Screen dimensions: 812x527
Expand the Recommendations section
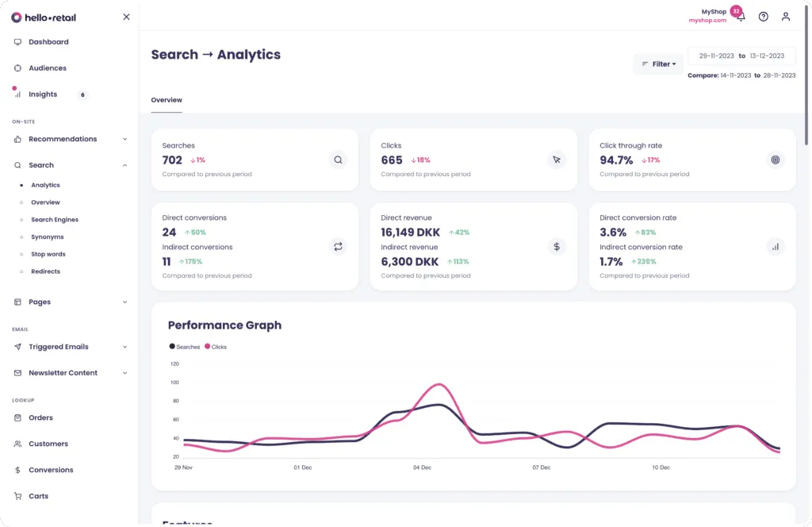(x=124, y=139)
